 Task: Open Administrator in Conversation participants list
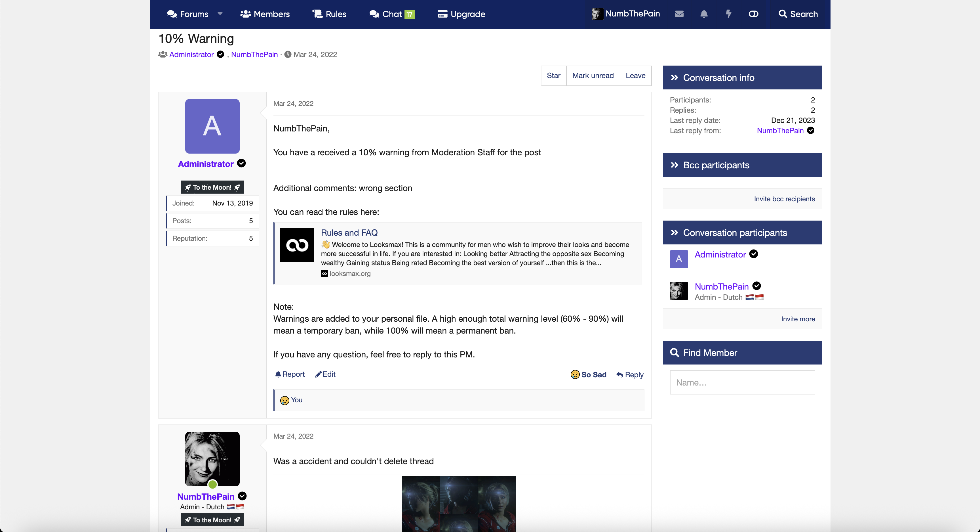(x=720, y=254)
